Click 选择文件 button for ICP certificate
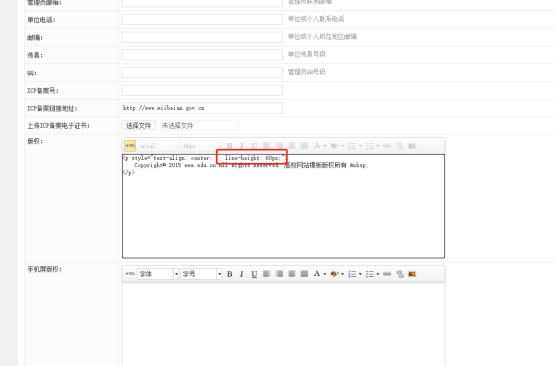This screenshot has width=554, height=366. pos(139,125)
